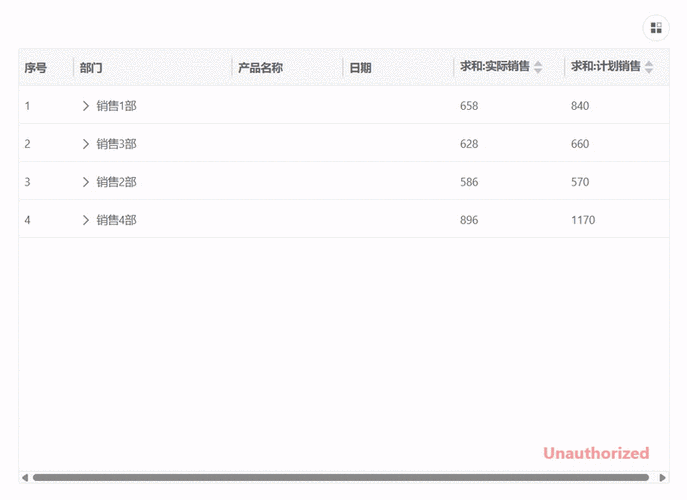This screenshot has height=500, width=687.
Task: Expand the 销售4部 row
Action: tap(86, 220)
